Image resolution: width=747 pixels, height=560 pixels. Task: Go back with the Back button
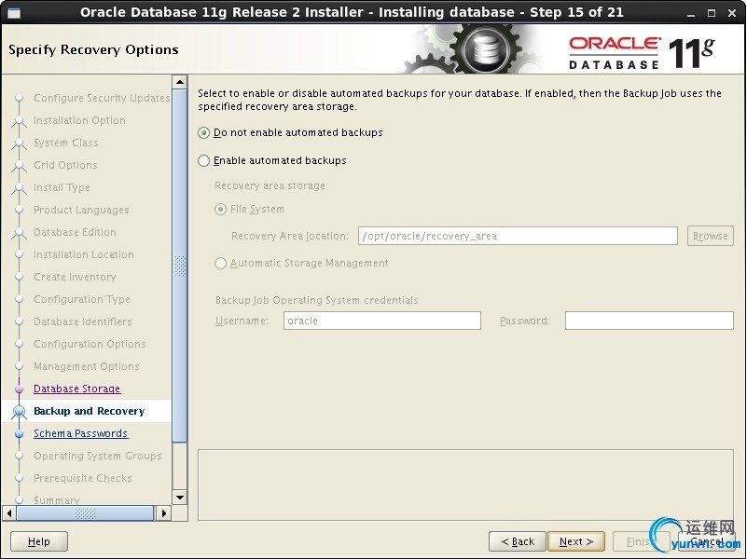518,542
